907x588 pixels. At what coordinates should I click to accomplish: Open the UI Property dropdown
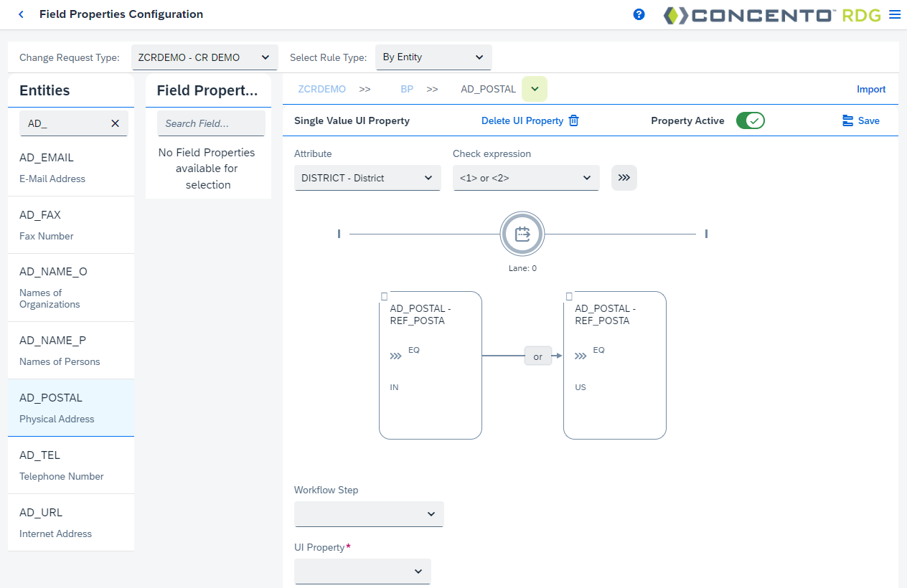362,572
